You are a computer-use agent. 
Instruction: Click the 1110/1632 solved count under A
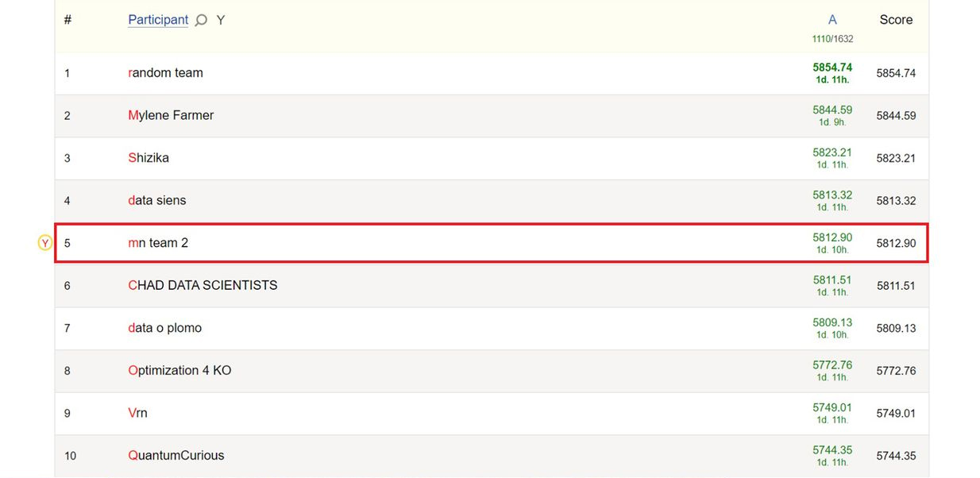[832, 39]
